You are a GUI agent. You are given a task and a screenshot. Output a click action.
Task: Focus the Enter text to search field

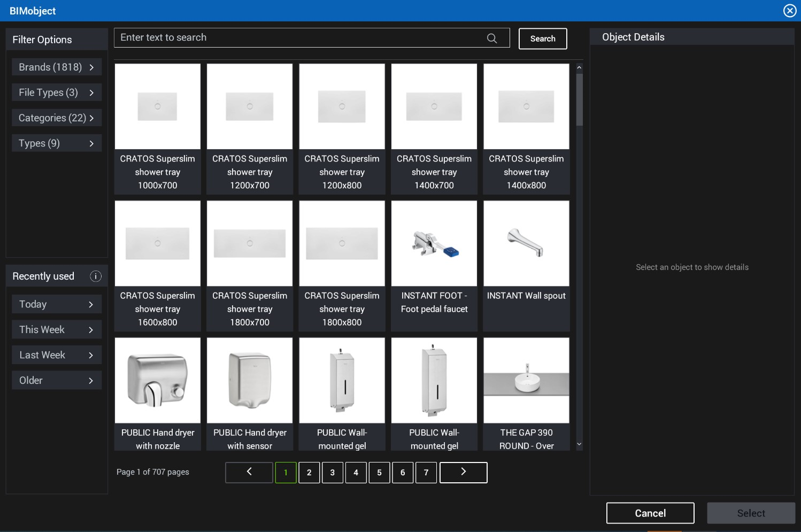tap(312, 38)
